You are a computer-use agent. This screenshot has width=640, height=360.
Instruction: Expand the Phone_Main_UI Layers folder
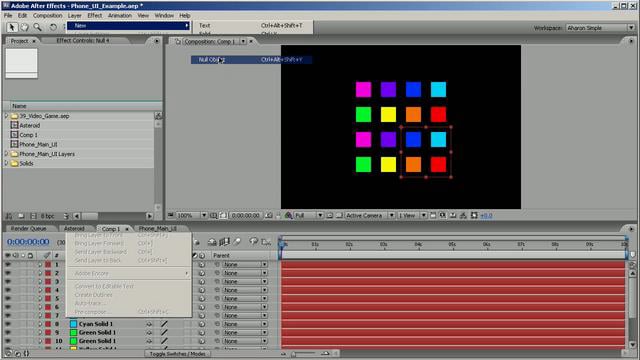click(6, 154)
